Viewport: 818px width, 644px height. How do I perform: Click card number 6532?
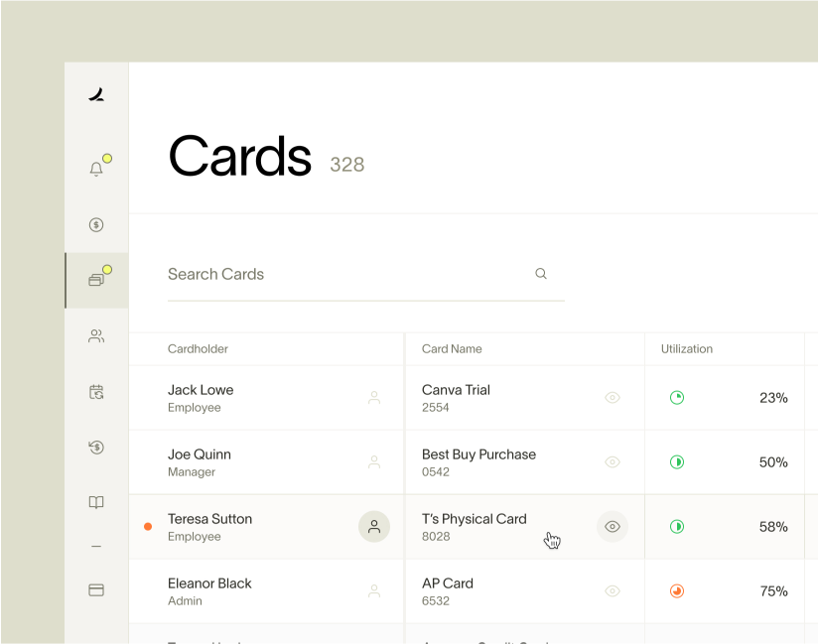(x=436, y=600)
